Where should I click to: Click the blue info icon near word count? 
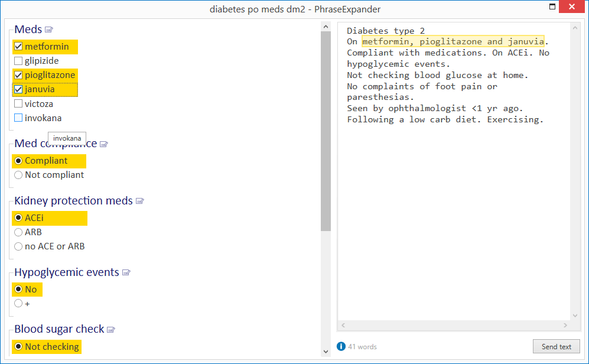[x=341, y=346]
